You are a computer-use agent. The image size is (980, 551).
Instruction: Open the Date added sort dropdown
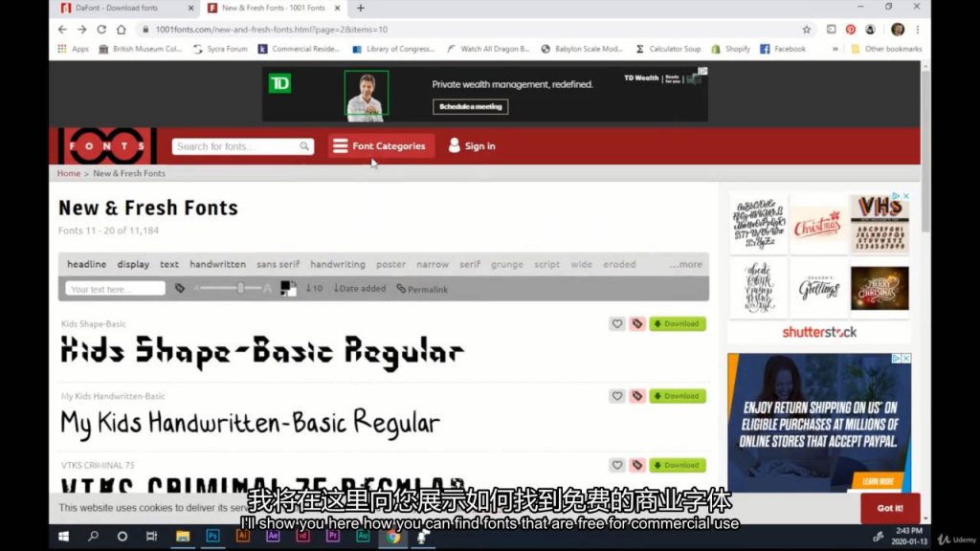pyautogui.click(x=360, y=289)
